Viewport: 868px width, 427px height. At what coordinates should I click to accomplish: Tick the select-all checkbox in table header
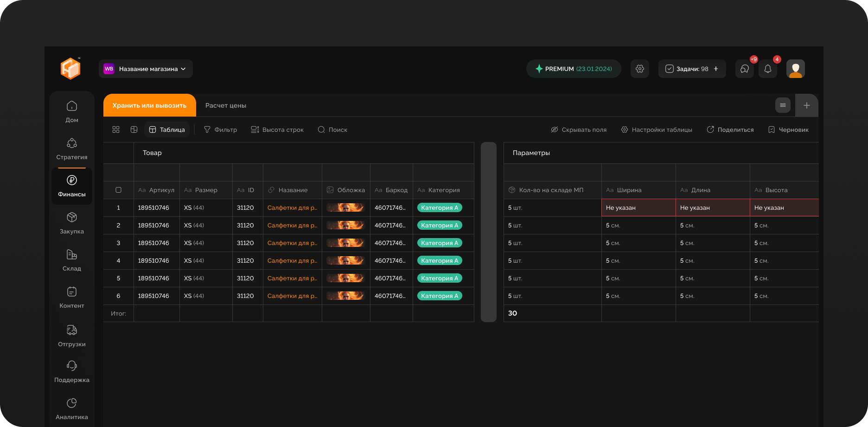119,190
